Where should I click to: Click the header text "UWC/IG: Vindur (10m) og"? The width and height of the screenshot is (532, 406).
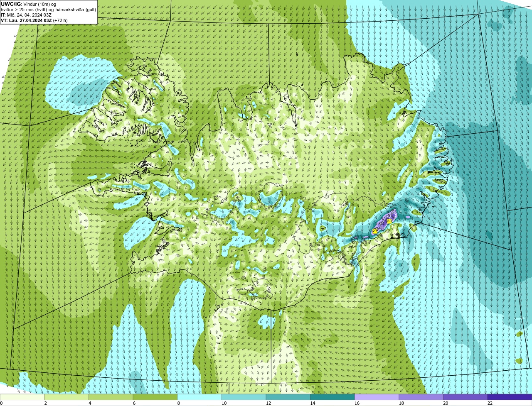click(x=28, y=4)
